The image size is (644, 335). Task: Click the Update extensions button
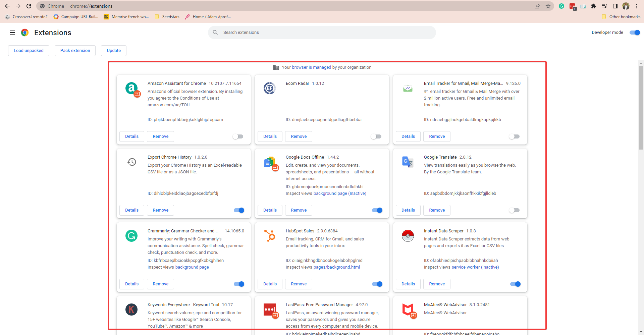tap(114, 51)
